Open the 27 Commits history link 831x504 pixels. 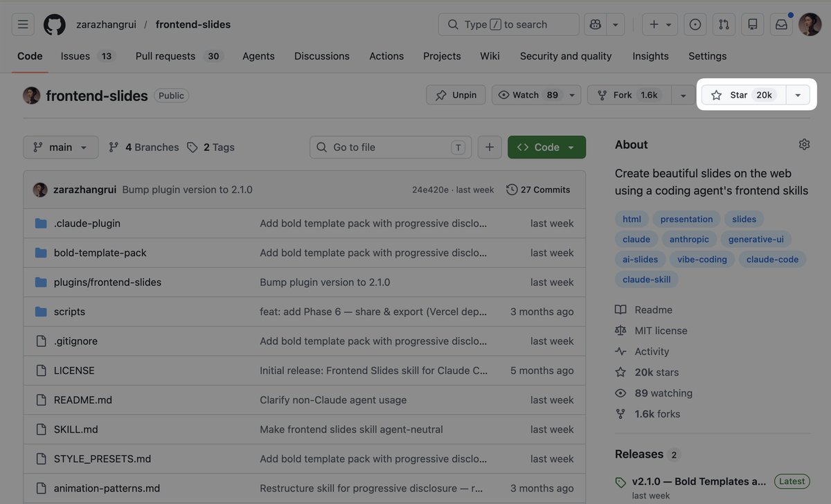tap(539, 190)
